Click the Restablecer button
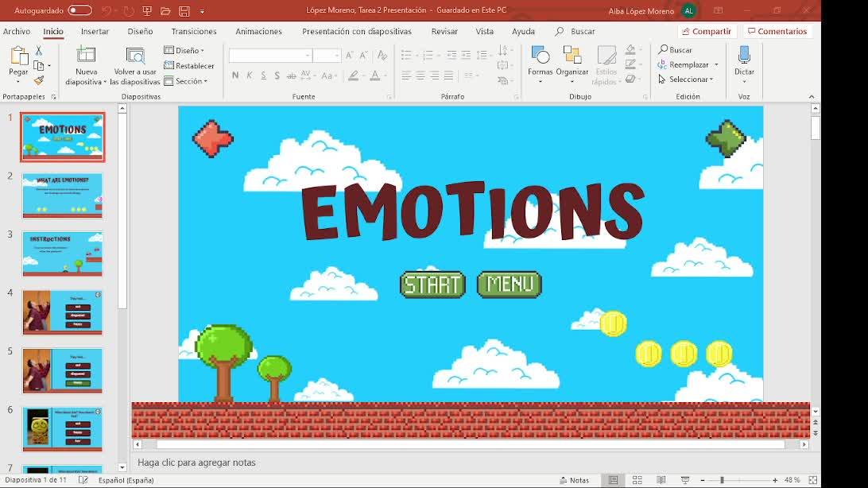The width and height of the screenshot is (868, 488). (x=188, y=66)
